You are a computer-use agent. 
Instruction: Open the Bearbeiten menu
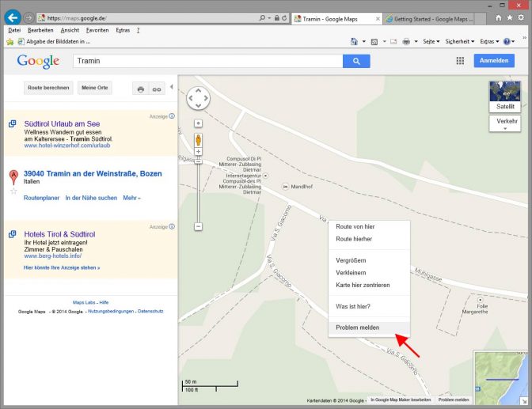pyautogui.click(x=40, y=30)
